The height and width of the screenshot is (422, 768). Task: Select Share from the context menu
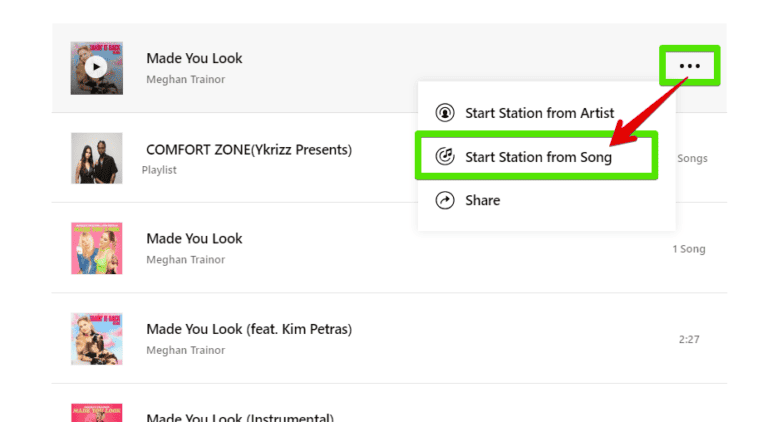click(482, 200)
